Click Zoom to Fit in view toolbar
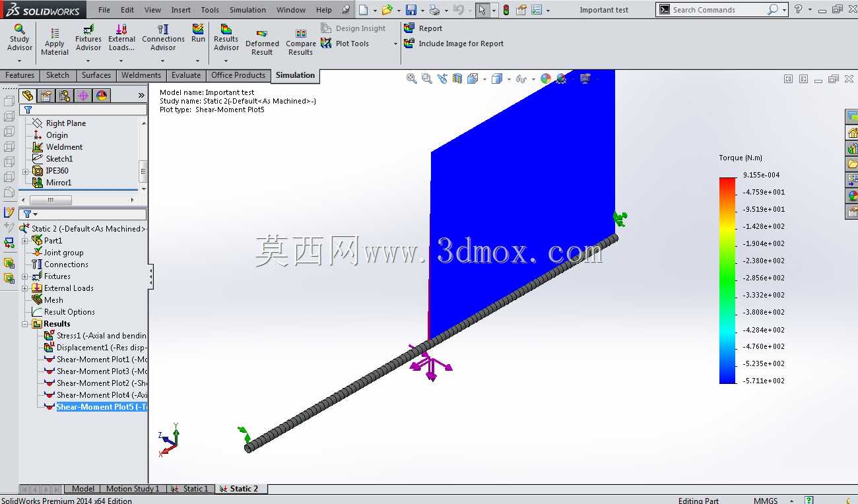Image resolution: width=858 pixels, height=504 pixels. tap(412, 79)
